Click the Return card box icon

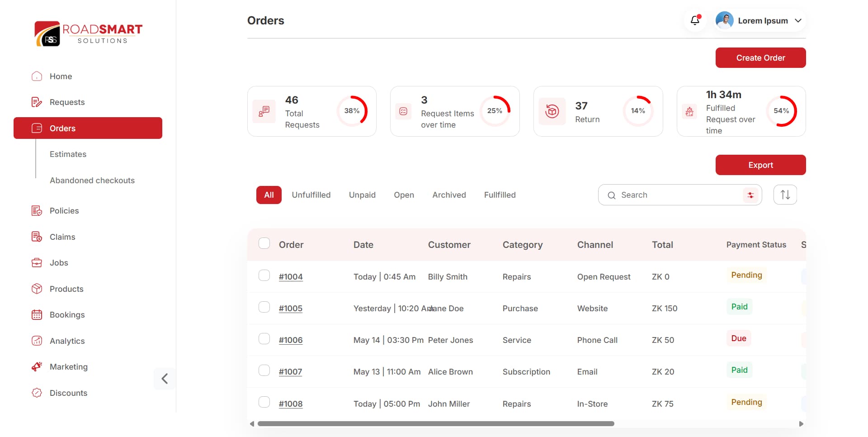[552, 111]
